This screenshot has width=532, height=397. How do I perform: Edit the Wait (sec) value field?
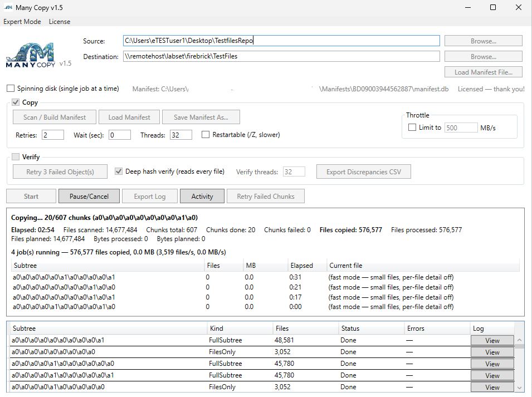119,135
